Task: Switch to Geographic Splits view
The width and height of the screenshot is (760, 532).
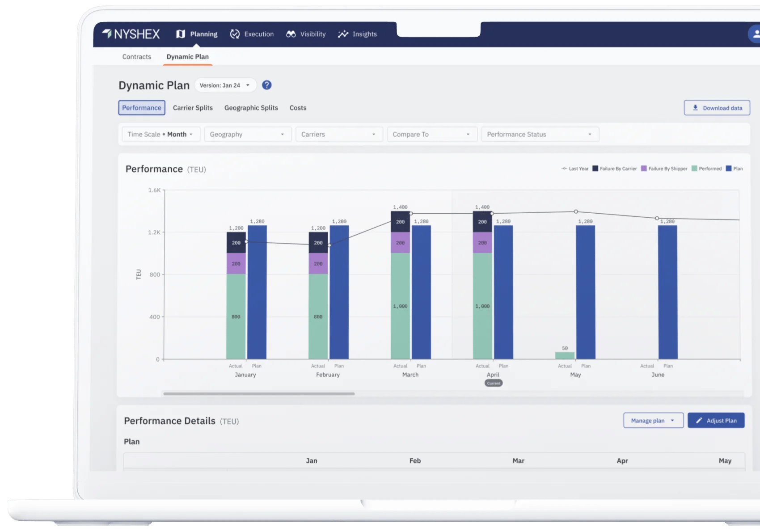Action: (x=251, y=108)
